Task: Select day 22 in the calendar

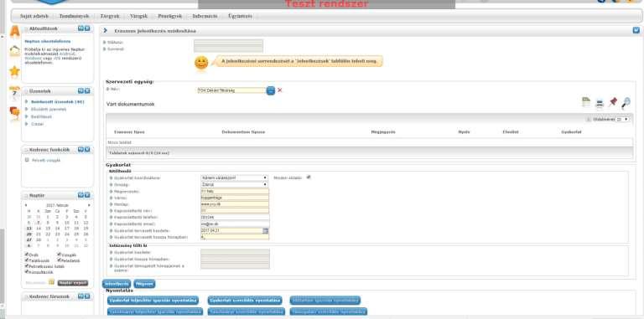Action: (48, 234)
